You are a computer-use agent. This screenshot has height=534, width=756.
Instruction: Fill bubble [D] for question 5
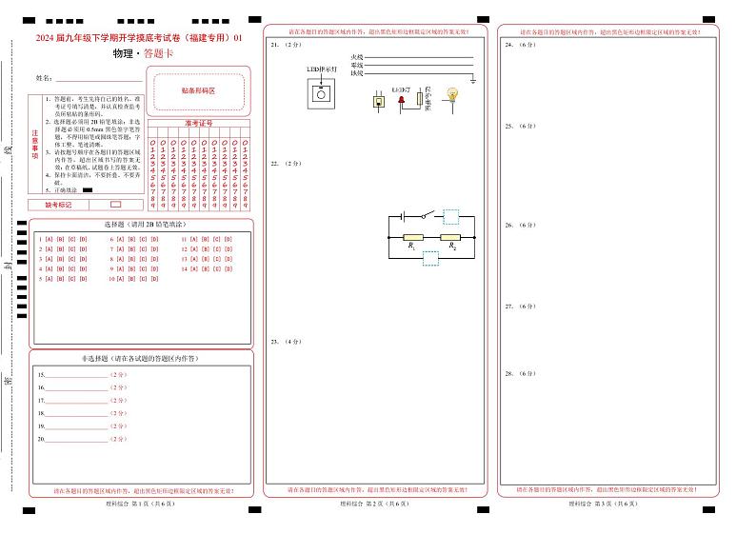tap(84, 279)
